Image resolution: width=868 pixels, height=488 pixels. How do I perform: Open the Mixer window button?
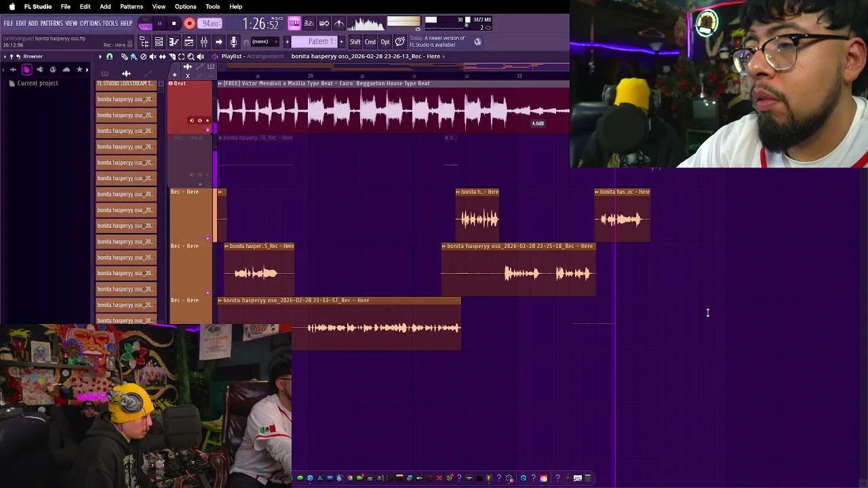(203, 42)
